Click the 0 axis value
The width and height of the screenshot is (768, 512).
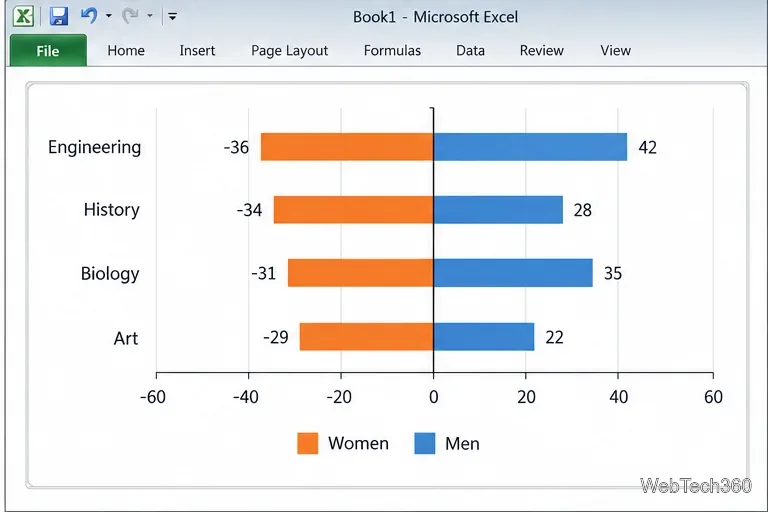[x=433, y=397]
